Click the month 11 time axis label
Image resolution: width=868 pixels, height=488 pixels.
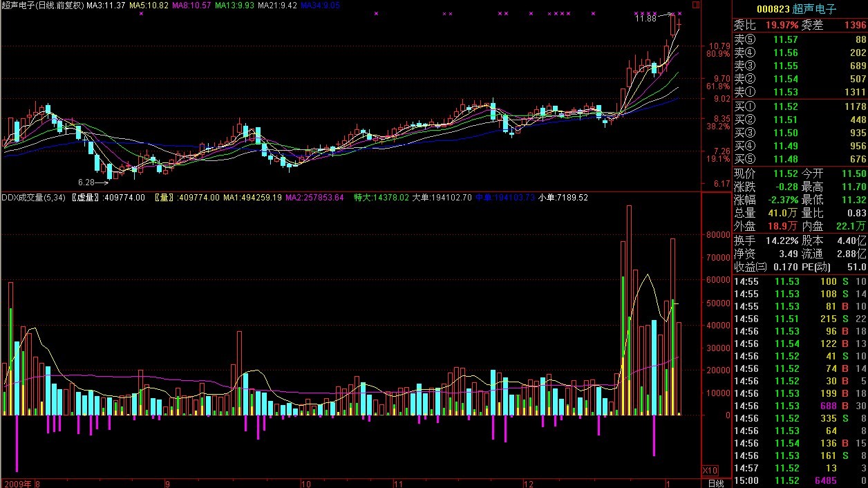397,483
